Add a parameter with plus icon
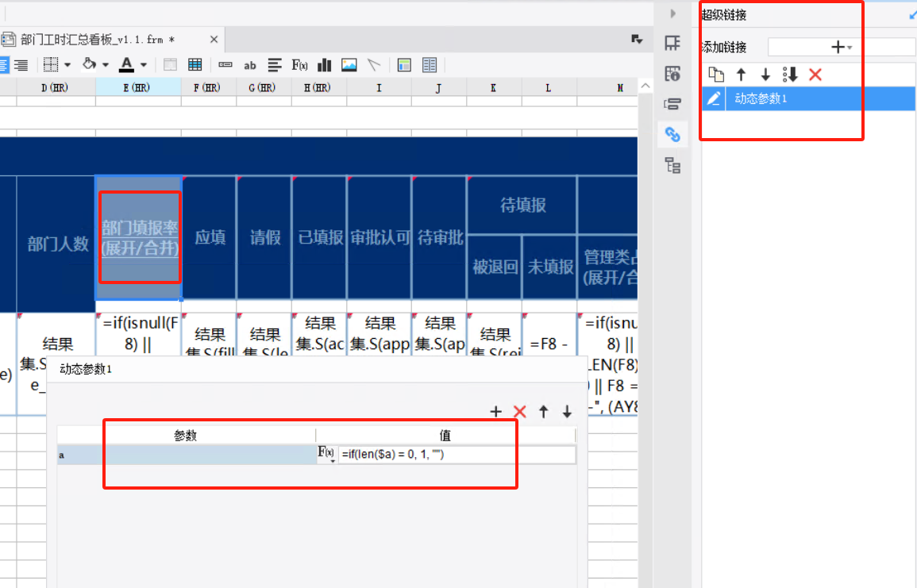 pos(496,412)
